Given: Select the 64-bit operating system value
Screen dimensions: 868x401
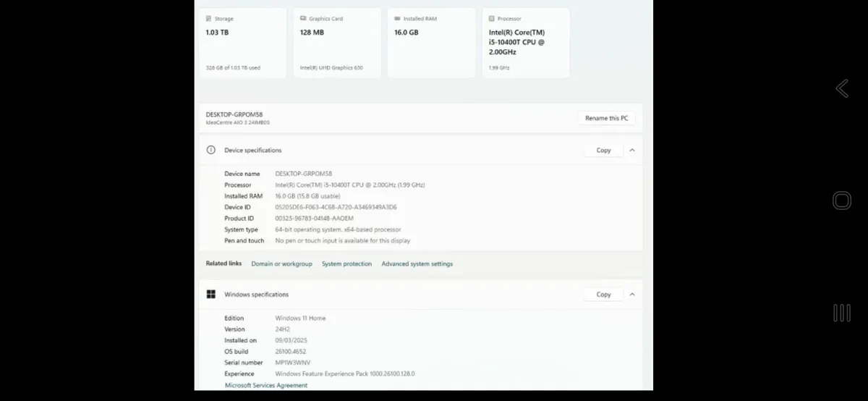Looking at the screenshot, I should pos(339,229).
